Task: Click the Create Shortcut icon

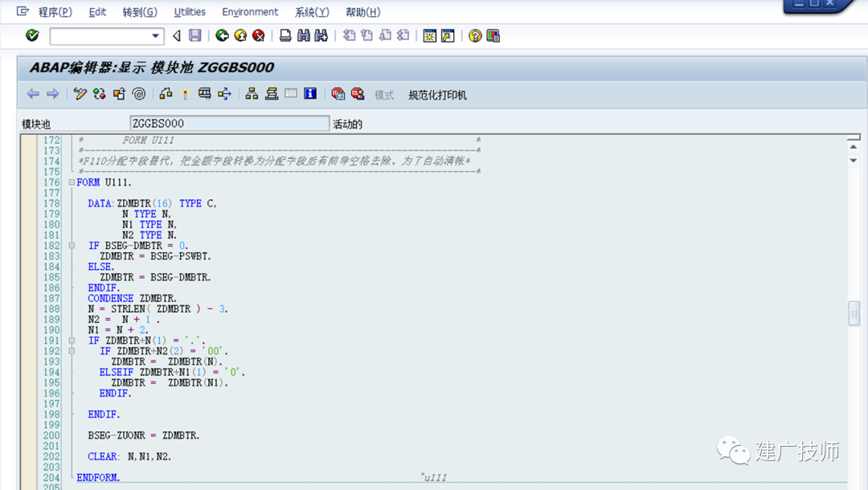Action: pos(448,36)
